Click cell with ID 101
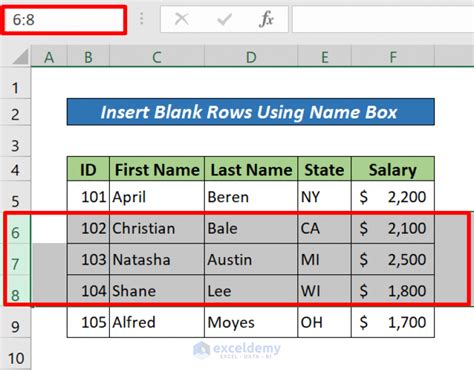The width and height of the screenshot is (474, 370). [88, 197]
